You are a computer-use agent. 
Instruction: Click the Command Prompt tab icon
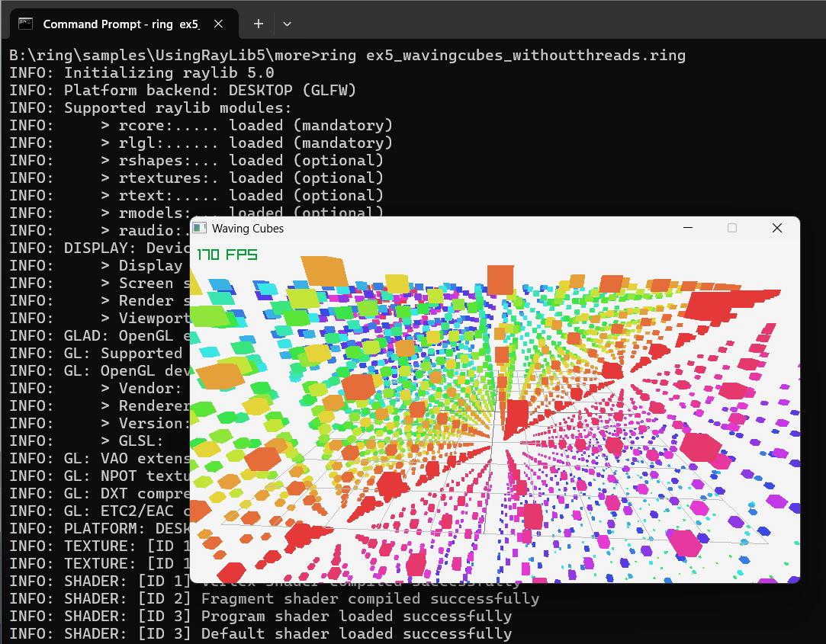coord(26,24)
